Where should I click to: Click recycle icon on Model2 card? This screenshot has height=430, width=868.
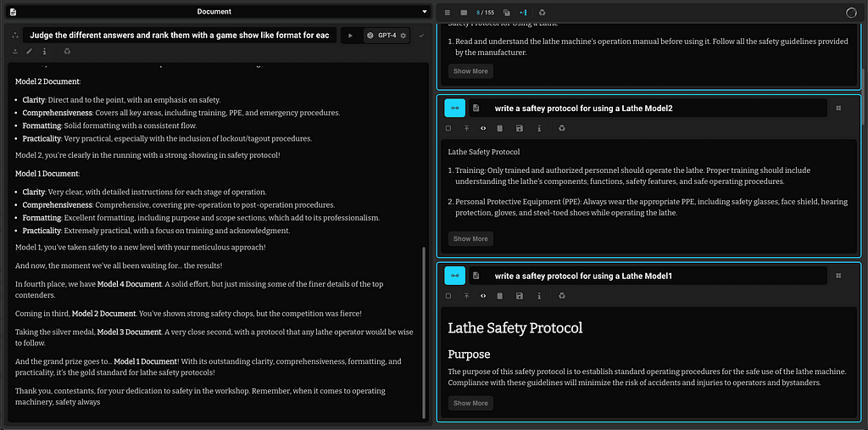(x=562, y=128)
